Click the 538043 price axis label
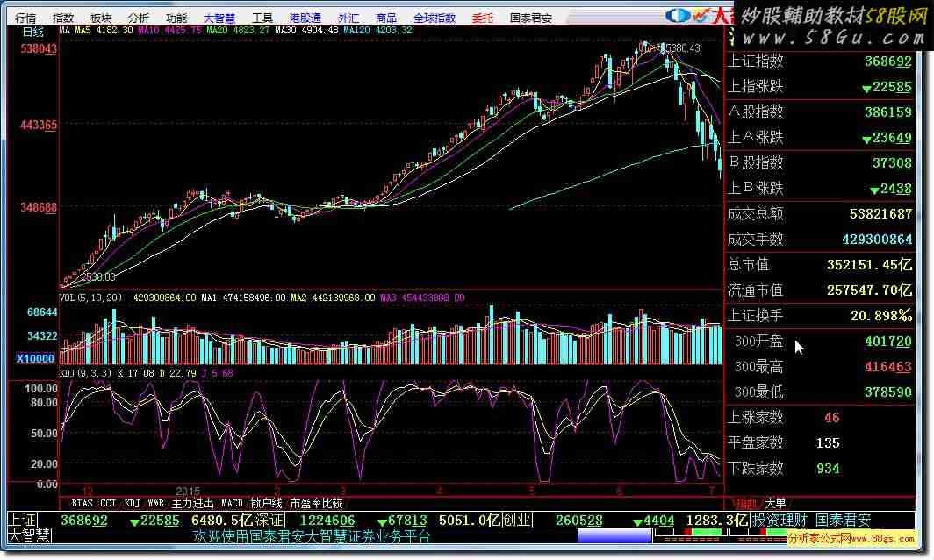 point(38,48)
